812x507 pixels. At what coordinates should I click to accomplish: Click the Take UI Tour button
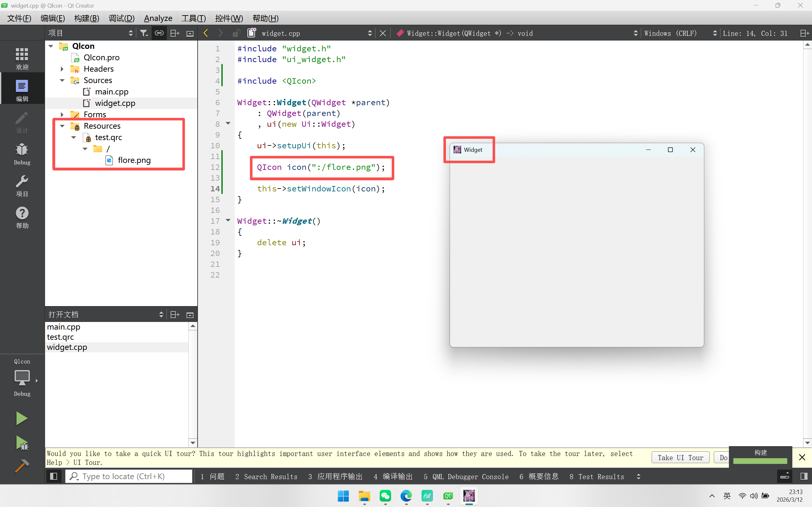(680, 458)
